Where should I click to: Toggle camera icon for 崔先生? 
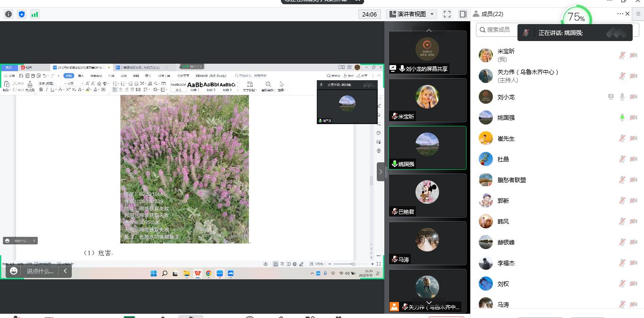[634, 138]
